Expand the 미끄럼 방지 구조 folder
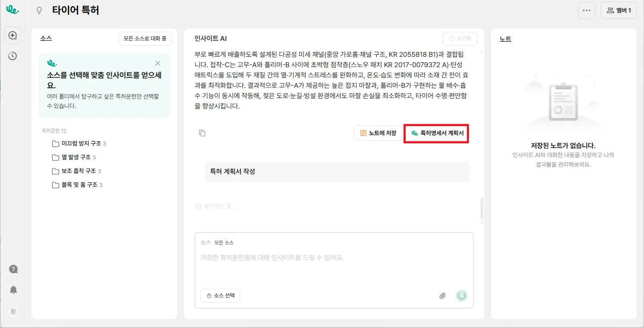The width and height of the screenshot is (644, 328). [x=81, y=143]
